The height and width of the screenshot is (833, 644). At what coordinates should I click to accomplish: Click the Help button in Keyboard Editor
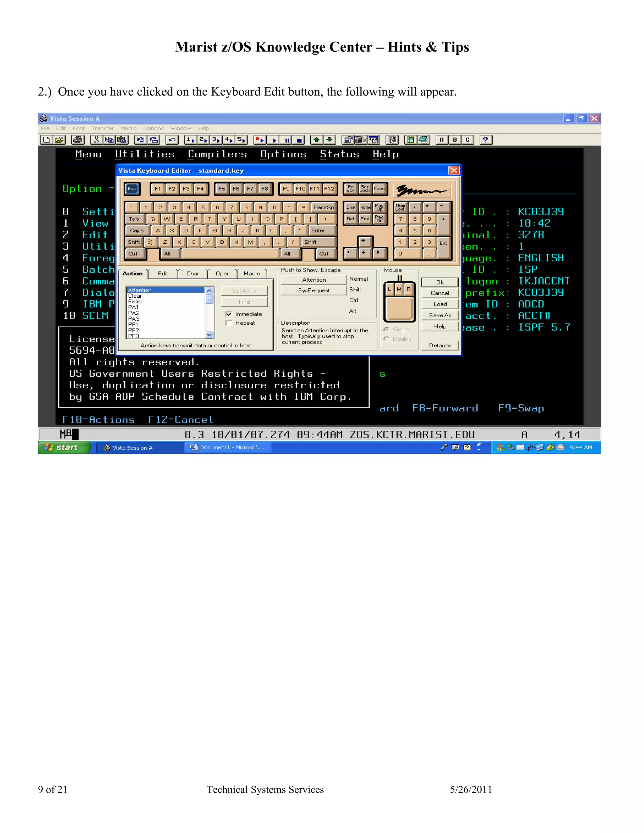click(x=440, y=327)
